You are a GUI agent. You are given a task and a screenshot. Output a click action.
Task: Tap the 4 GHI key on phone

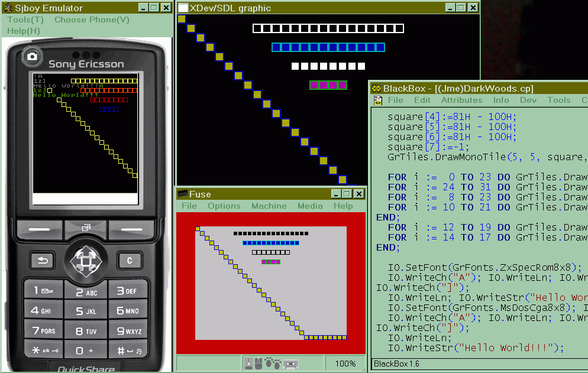coord(44,310)
